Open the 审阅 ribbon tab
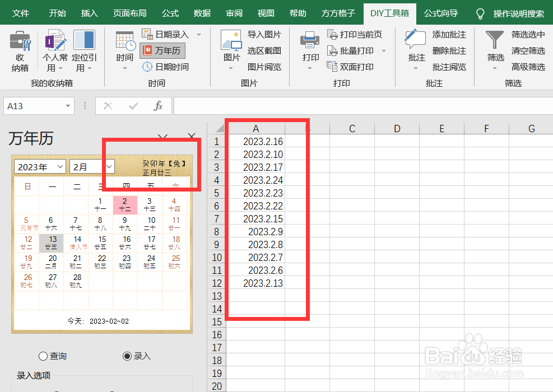Screen dimensions: 553x392 234,12
